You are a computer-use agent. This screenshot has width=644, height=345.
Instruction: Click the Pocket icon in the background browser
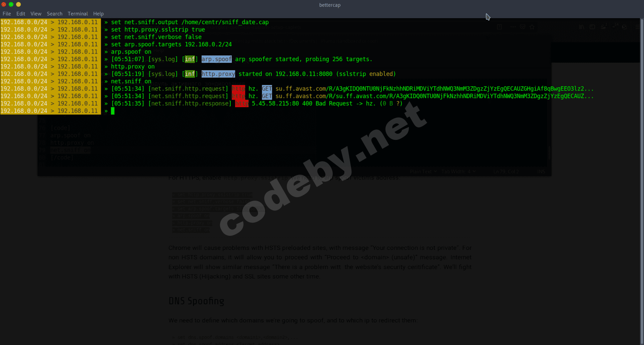522,27
